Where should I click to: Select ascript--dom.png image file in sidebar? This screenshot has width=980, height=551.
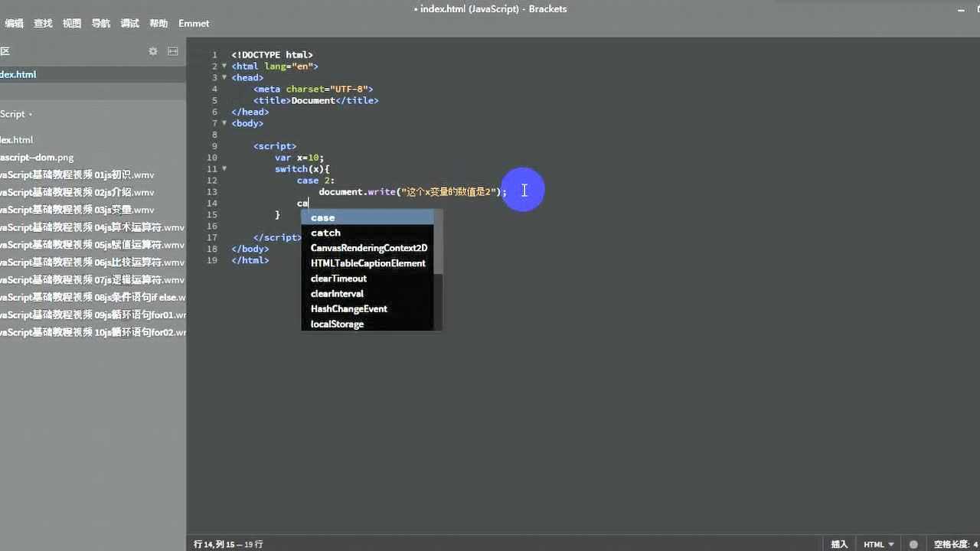click(37, 157)
